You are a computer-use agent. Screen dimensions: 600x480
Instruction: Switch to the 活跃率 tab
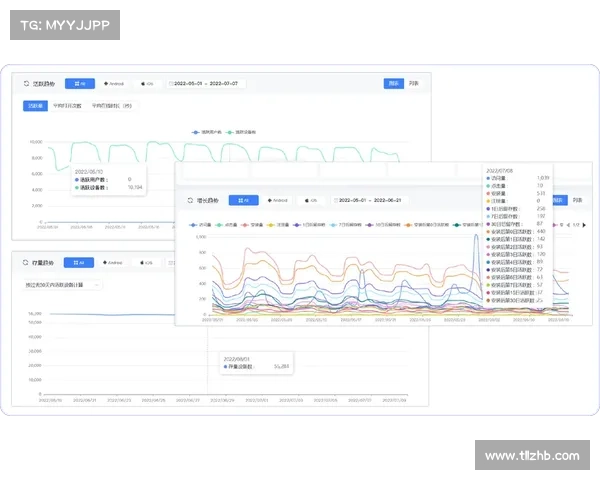tap(35, 104)
